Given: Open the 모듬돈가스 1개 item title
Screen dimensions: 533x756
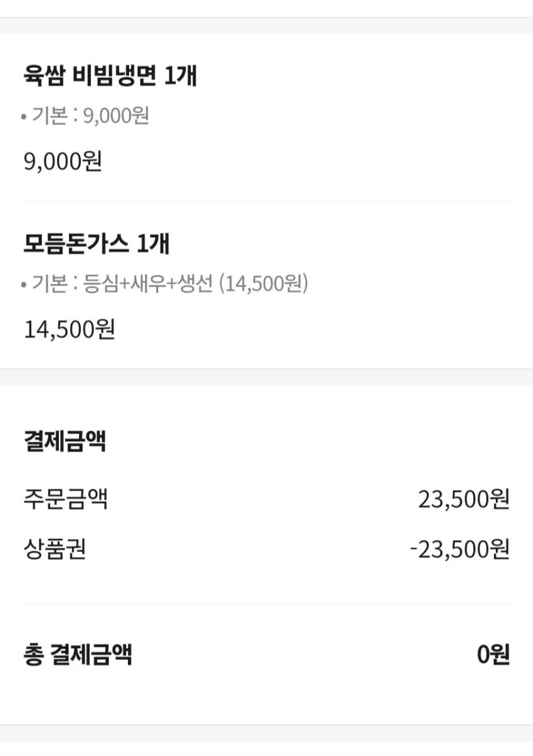Looking at the screenshot, I should (97, 244).
